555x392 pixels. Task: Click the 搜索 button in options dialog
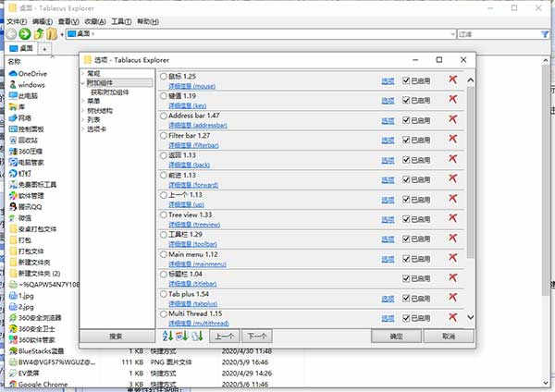point(117,337)
